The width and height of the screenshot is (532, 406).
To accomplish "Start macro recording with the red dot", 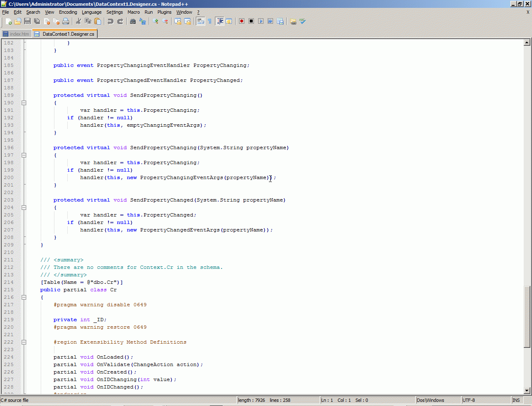I will click(241, 21).
